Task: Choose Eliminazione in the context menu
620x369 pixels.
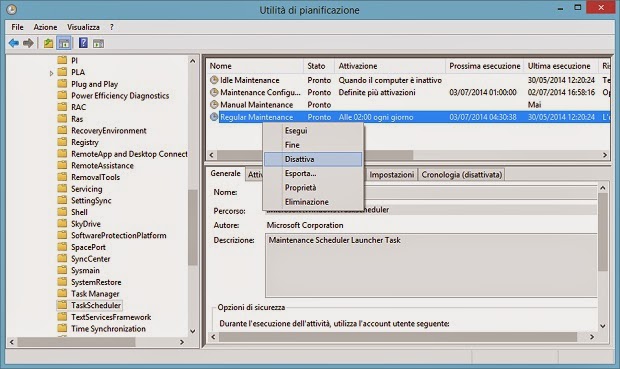Action: click(313, 202)
